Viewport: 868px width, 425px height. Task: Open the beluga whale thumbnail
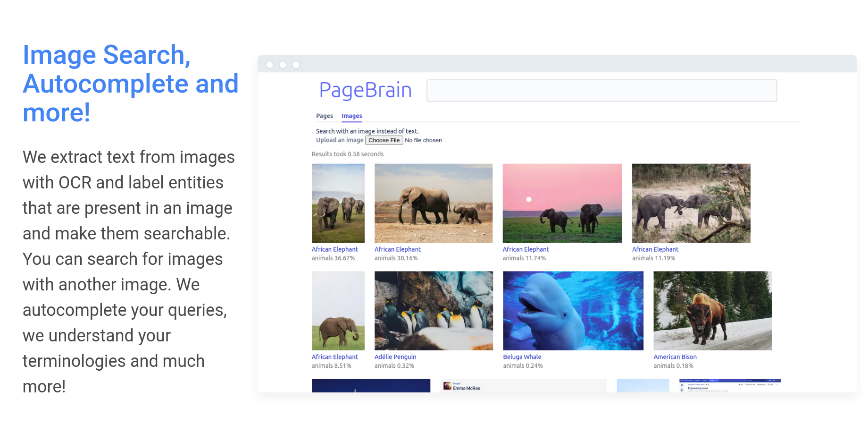[573, 311]
